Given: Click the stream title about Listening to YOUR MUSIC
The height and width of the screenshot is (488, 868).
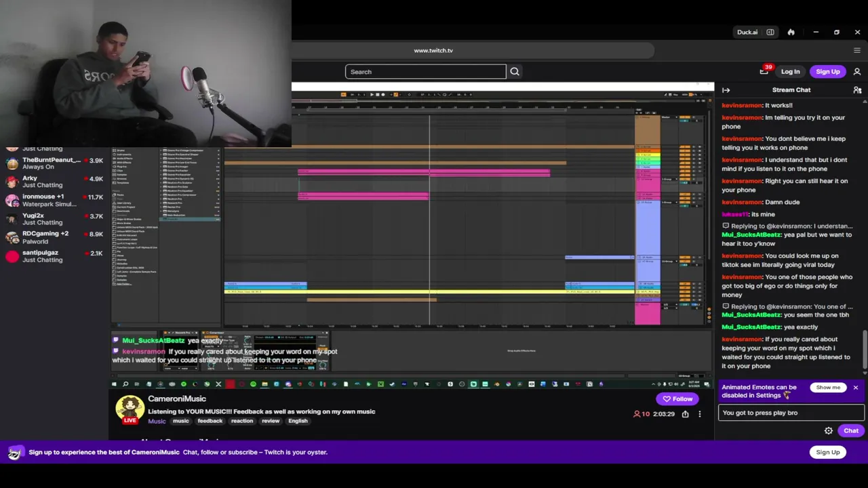Looking at the screenshot, I should 262,411.
